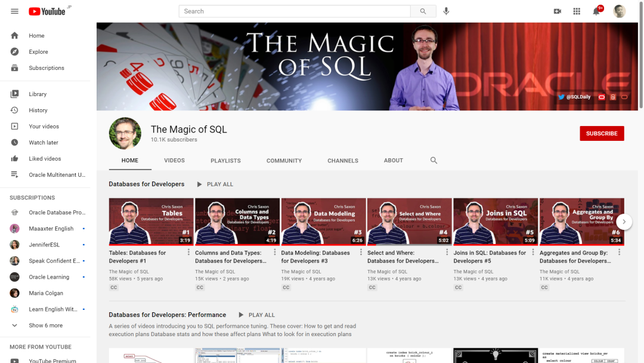
Task: Open Oracle Database Pro subscription
Action: [x=45, y=213]
